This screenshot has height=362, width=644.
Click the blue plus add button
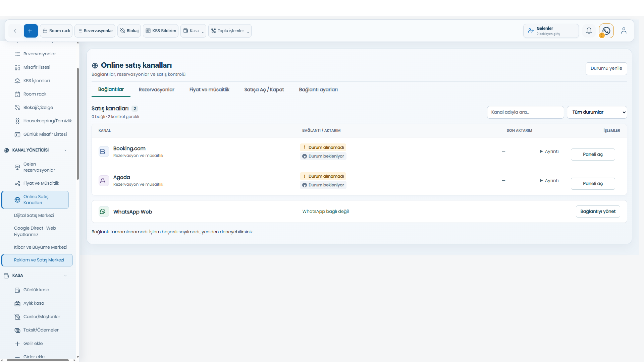point(31,31)
